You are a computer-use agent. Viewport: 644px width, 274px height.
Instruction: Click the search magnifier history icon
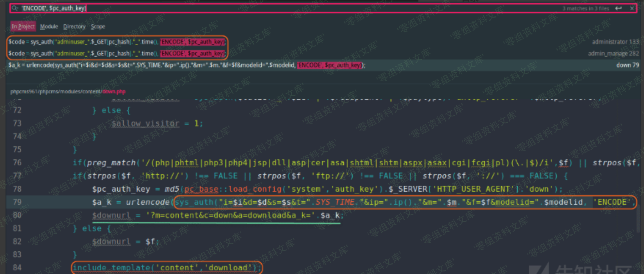[x=15, y=8]
